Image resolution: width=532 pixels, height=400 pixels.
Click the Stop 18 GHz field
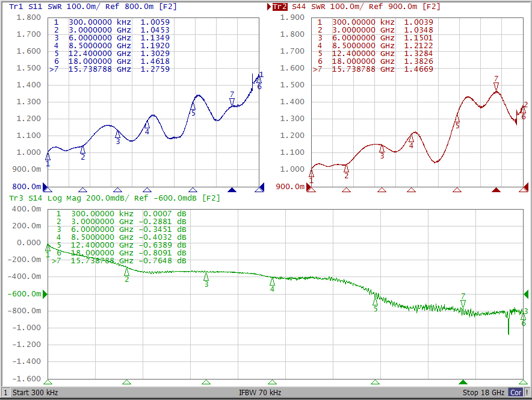[x=483, y=393]
